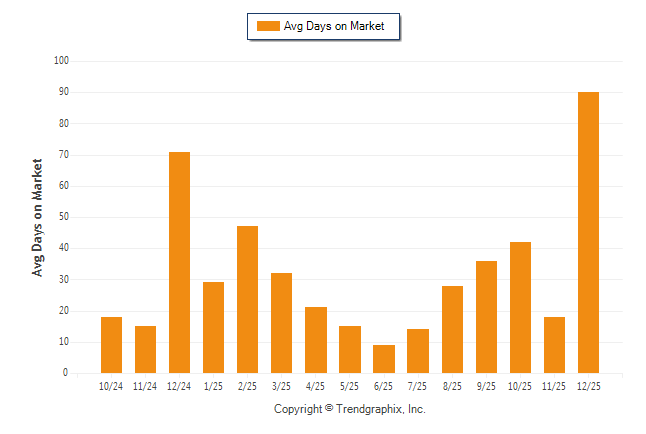This screenshot has width=646, height=434.
Task: Click the 8/25 bar
Action: tap(452, 329)
